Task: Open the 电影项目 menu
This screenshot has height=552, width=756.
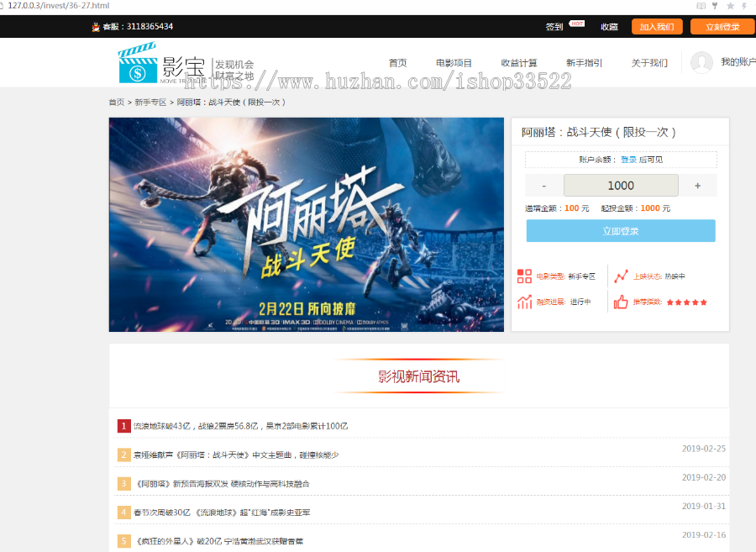Action: coord(455,62)
